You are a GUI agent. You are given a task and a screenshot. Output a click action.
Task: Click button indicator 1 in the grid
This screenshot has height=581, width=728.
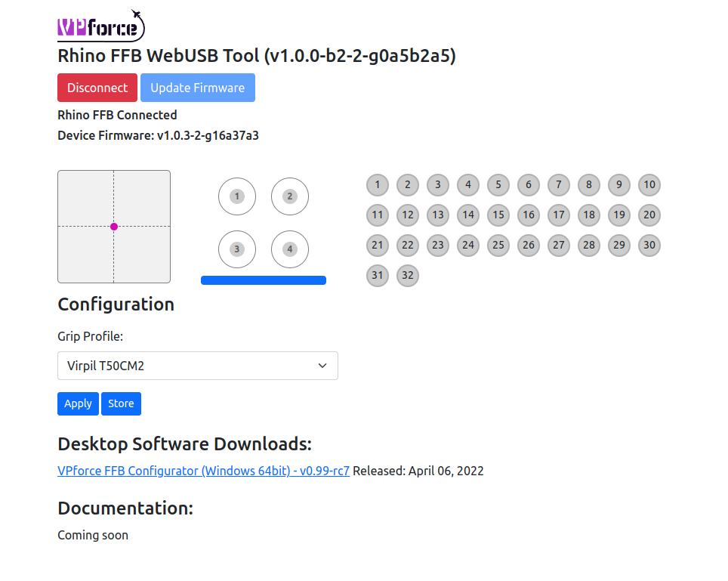point(378,185)
